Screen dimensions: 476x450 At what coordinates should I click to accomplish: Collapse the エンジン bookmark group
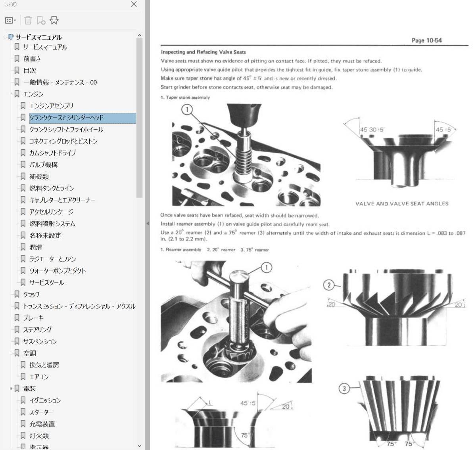coord(11,94)
